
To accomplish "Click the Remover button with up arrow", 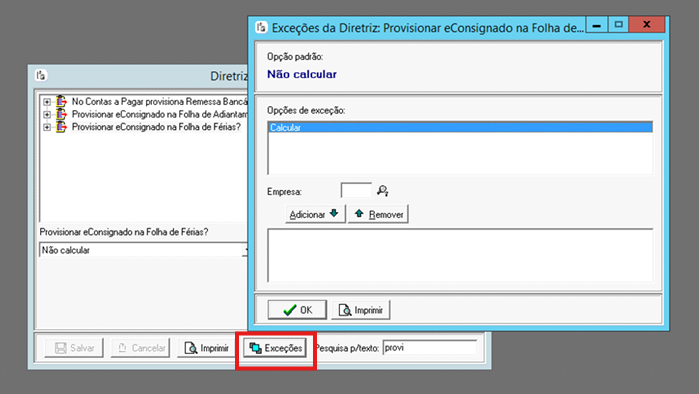I will pos(378,214).
